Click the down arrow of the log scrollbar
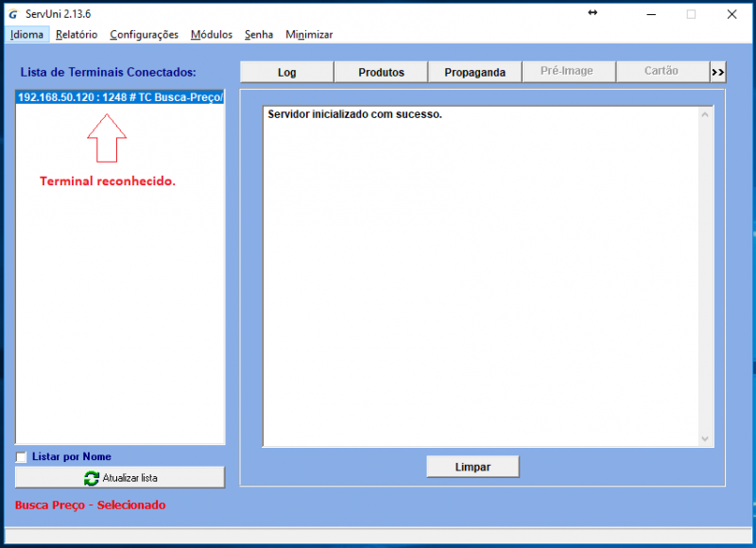 pyautogui.click(x=705, y=438)
